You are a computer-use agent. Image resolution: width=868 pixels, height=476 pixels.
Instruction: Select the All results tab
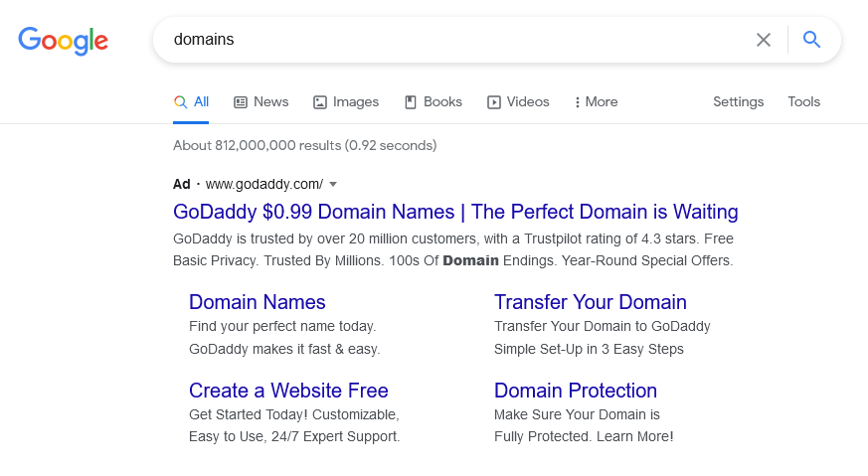[x=191, y=101]
